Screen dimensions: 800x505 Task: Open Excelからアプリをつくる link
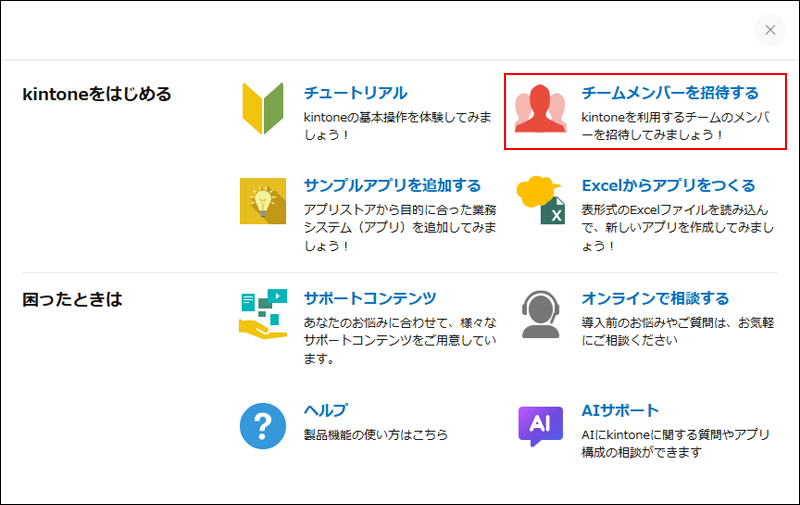(x=668, y=185)
